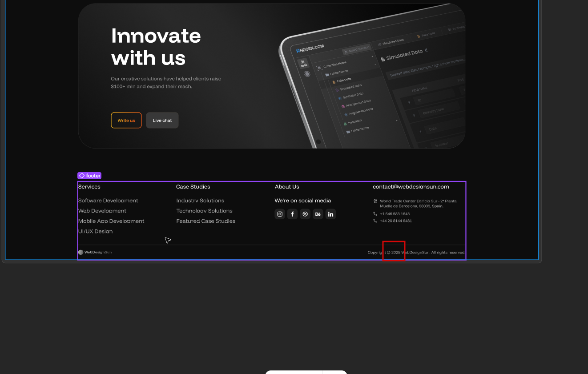Click the LinkedIn social icon
The image size is (588, 374).
click(x=330, y=214)
